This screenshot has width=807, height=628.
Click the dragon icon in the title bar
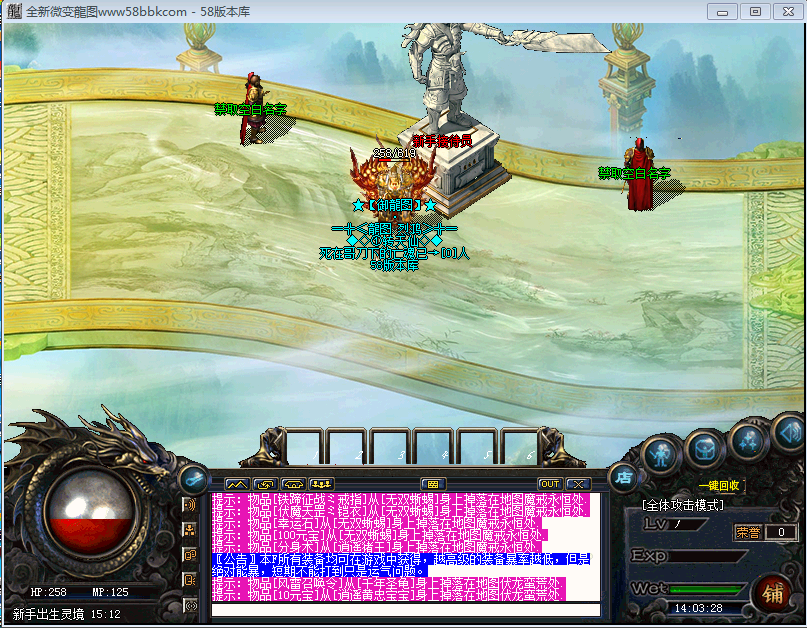(x=14, y=11)
